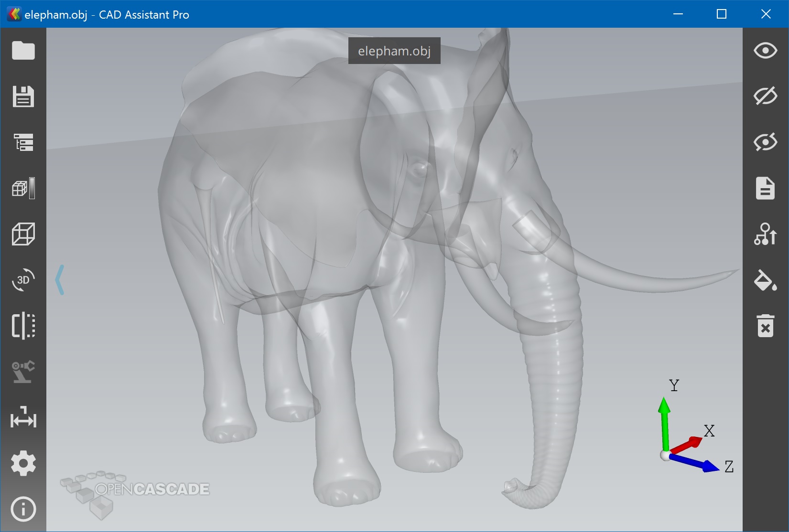Toggle show-only with the eye arrows icon
This screenshot has width=789, height=532.
tap(765, 142)
